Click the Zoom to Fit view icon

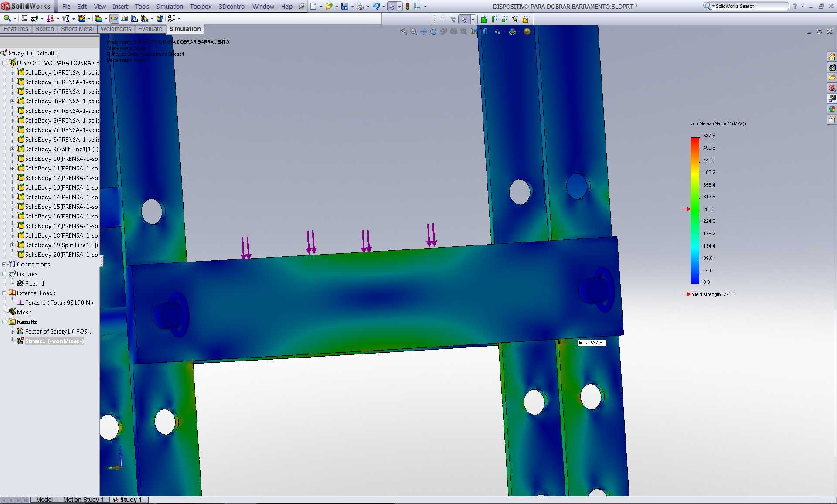[x=404, y=31]
